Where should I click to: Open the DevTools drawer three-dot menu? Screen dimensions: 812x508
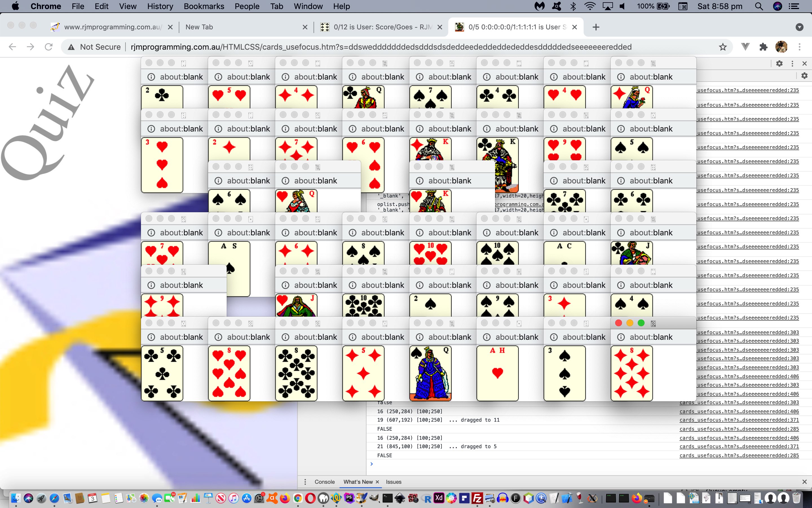point(305,482)
